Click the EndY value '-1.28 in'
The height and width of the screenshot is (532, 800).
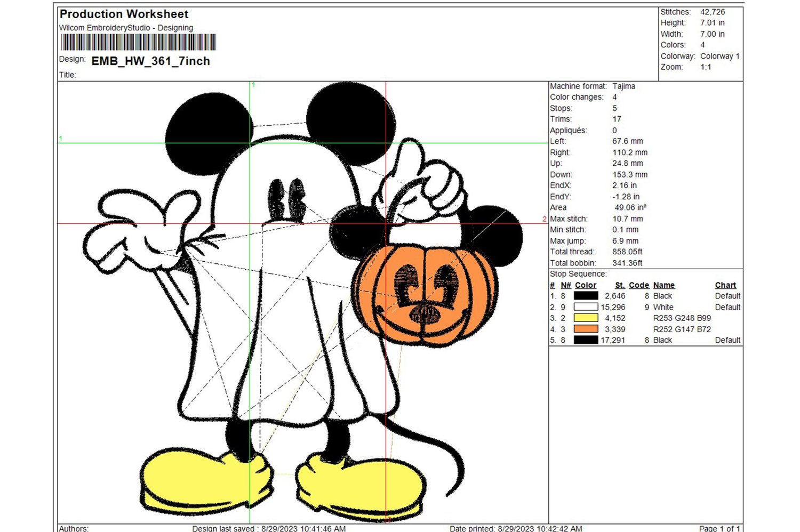[x=626, y=197]
